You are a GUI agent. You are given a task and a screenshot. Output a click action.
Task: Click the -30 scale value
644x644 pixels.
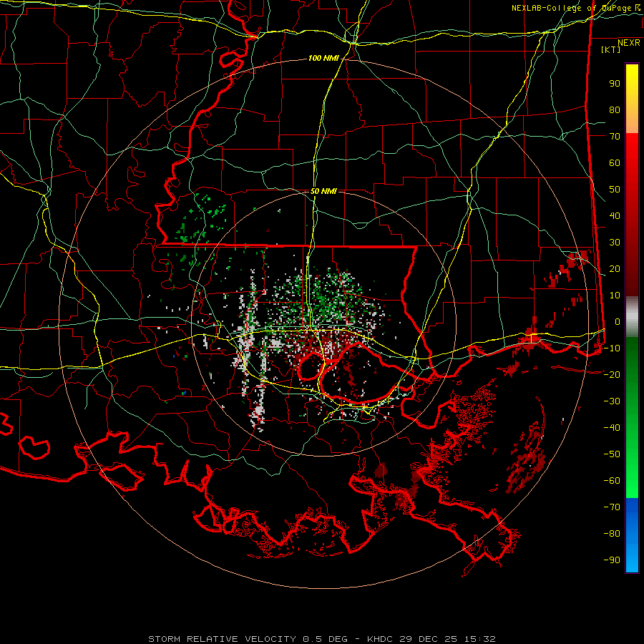612,401
